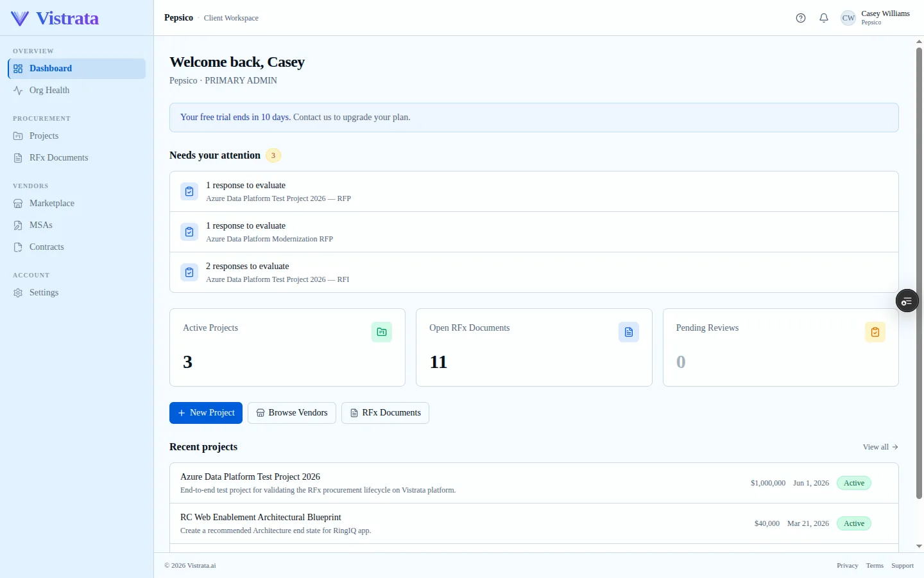Open Azure Data Platform Modernization RFP evaluation

tap(534, 232)
